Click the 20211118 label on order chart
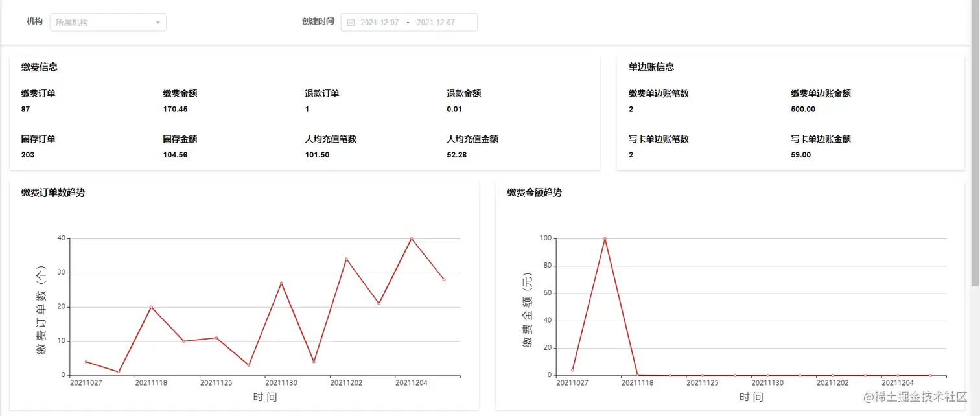 point(151,383)
